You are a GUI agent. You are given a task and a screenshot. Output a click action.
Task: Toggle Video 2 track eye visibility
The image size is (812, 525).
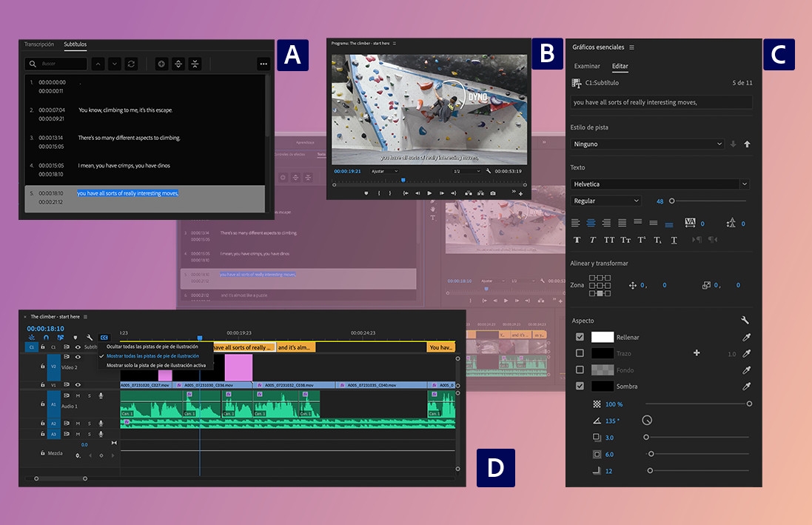tap(78, 357)
